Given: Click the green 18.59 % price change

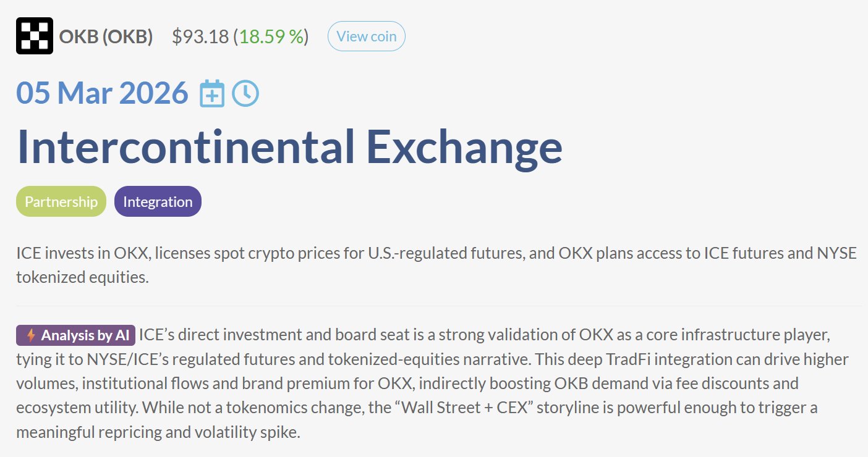Looking at the screenshot, I should pos(272,37).
